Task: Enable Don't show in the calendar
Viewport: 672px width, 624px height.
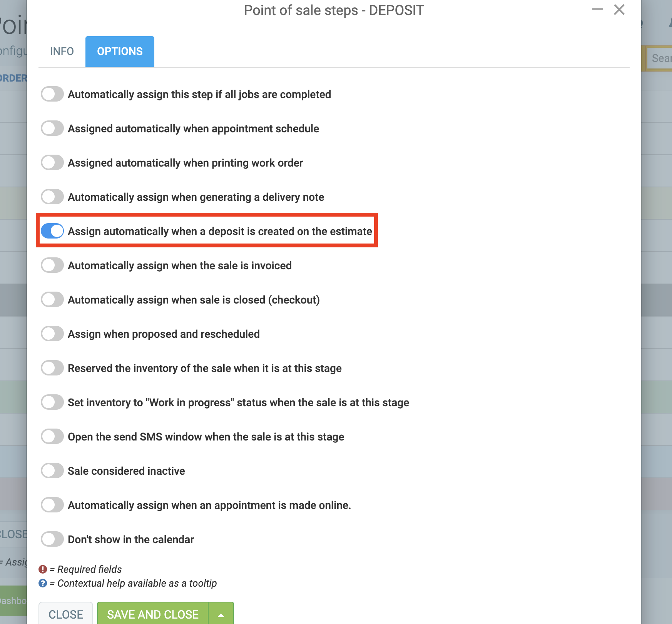Action: [52, 539]
